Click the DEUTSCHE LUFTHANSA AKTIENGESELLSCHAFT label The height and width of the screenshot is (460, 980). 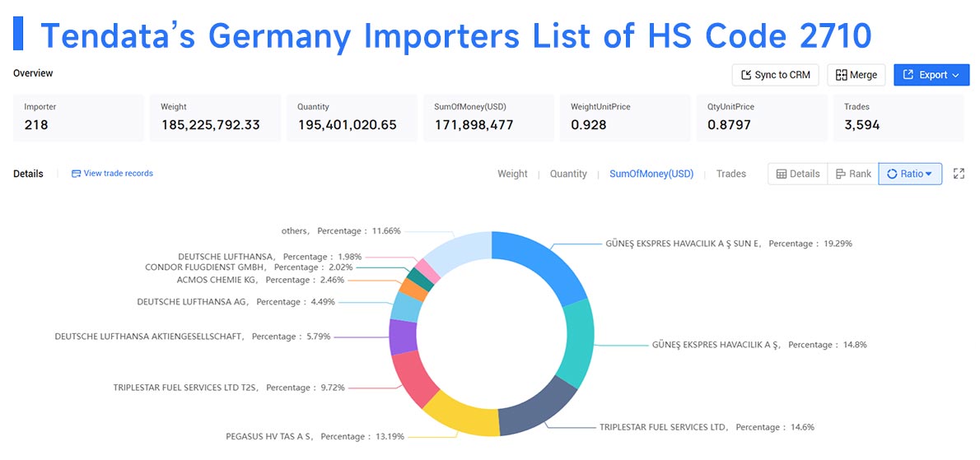point(193,337)
